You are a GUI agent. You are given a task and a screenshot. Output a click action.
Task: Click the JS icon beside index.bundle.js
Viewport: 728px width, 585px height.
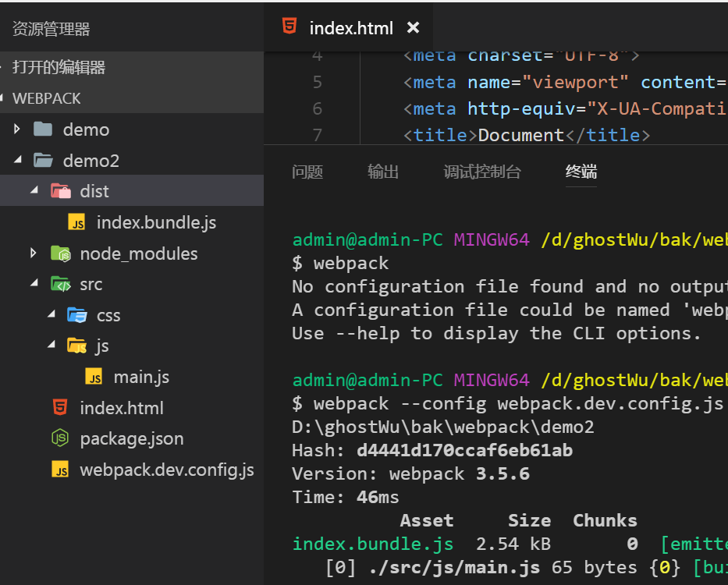click(77, 222)
